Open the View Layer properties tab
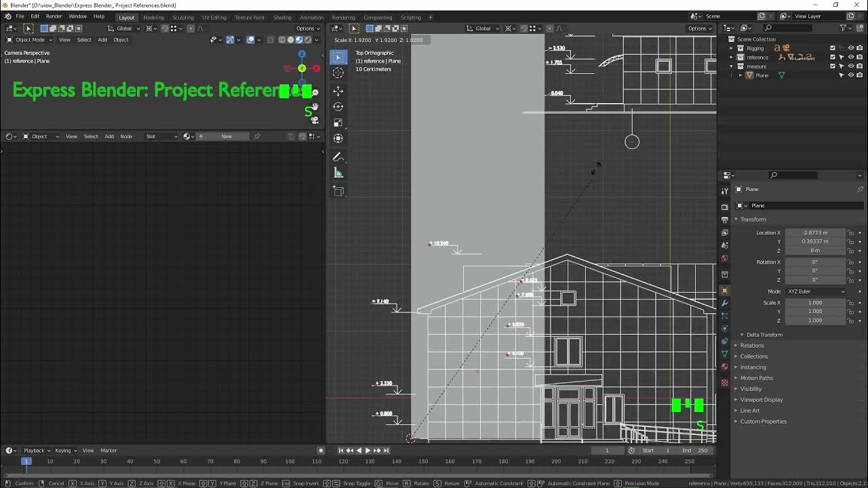 click(725, 232)
